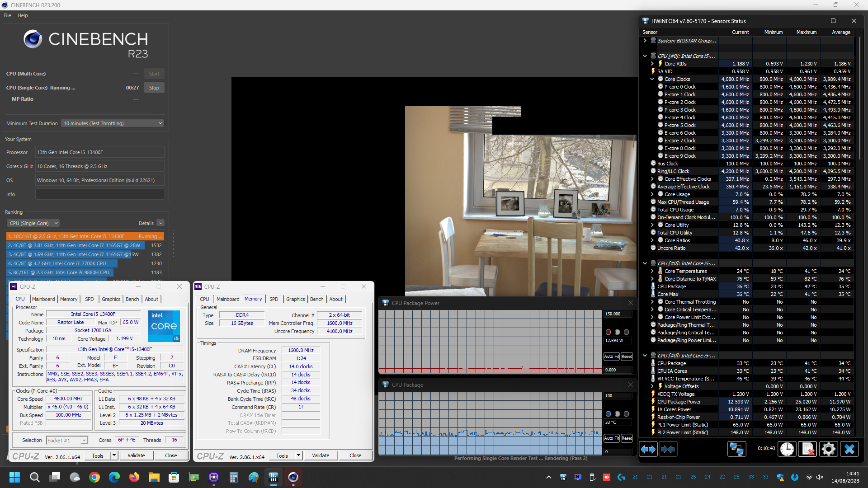Click CPU-Z purple chip taskbar icon
The image size is (868, 488).
(214, 477)
